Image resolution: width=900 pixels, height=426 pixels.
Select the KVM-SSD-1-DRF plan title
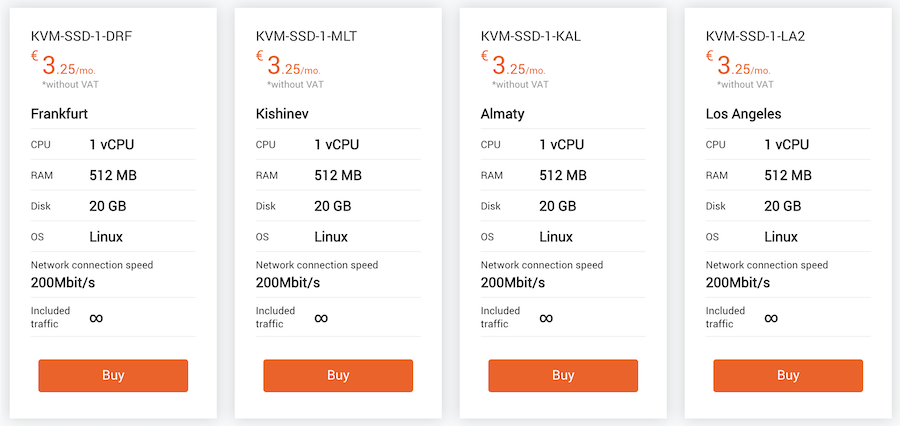82,37
